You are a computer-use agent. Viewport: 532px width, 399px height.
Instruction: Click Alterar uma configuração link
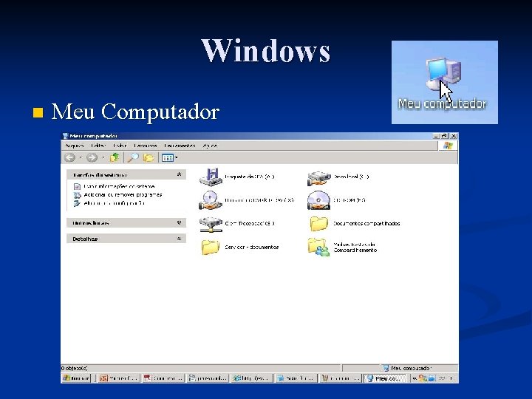tap(115, 203)
